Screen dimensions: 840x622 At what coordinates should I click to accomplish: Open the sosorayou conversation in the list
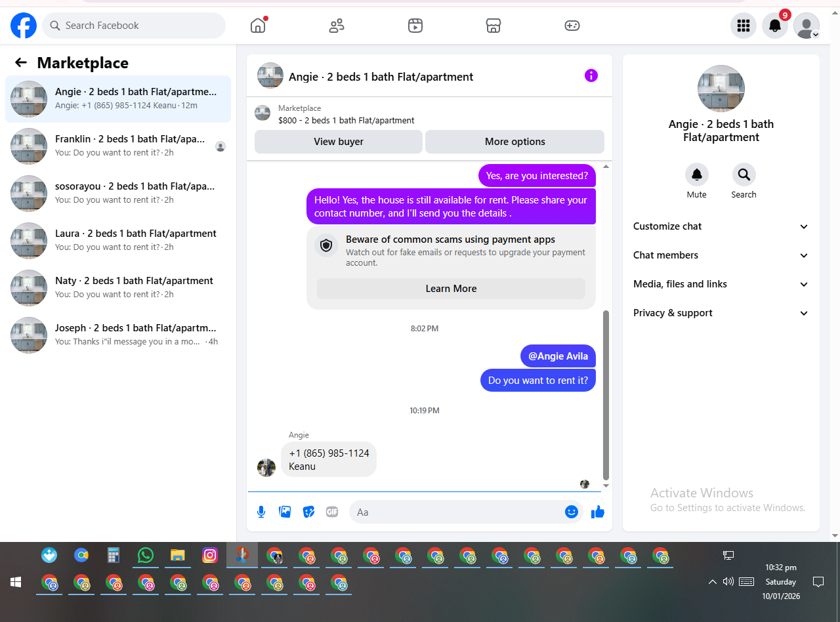[x=118, y=194]
